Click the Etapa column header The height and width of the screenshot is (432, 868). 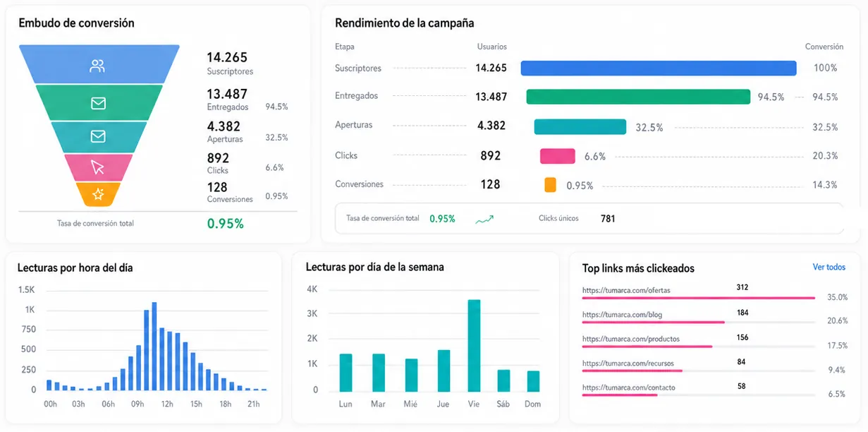tap(345, 47)
